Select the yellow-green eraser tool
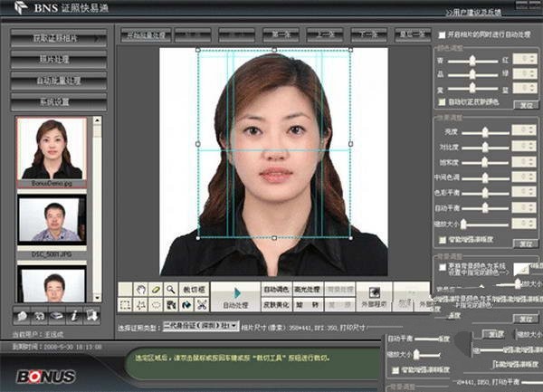This screenshot has height=392, width=543. click(x=156, y=289)
